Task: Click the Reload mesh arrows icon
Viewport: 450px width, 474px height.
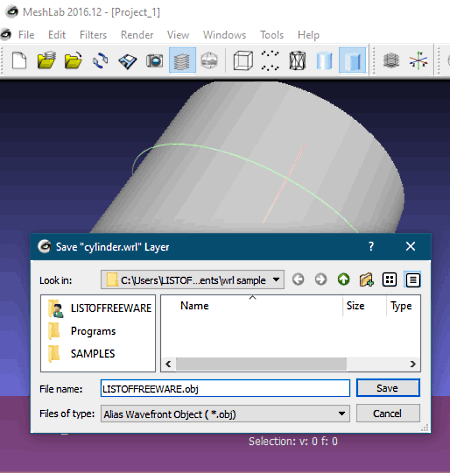Action: pyautogui.click(x=101, y=61)
